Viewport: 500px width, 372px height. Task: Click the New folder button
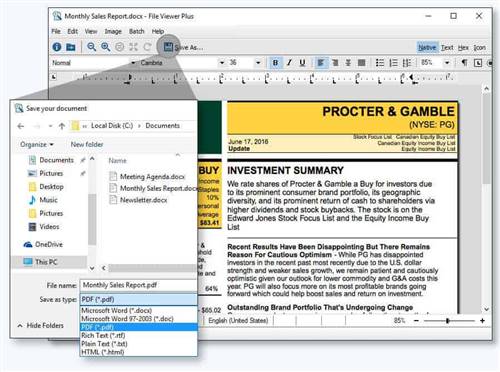coord(87,144)
